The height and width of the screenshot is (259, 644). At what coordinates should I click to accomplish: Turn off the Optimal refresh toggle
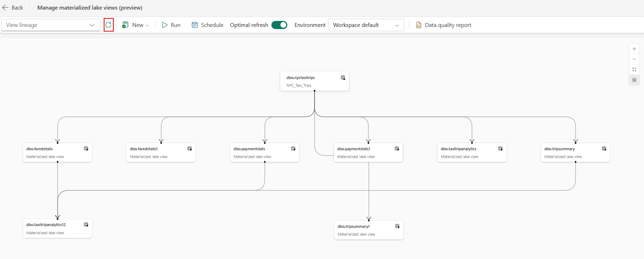(x=279, y=25)
